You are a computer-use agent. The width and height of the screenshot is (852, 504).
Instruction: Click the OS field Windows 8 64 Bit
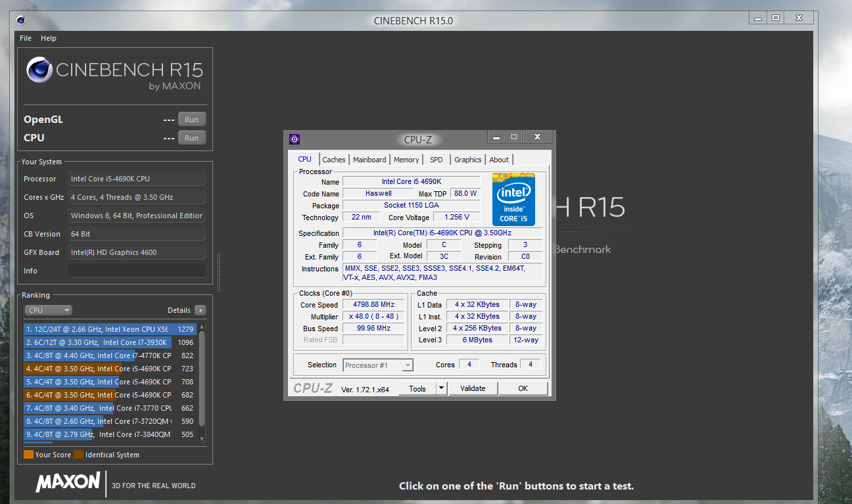click(137, 216)
